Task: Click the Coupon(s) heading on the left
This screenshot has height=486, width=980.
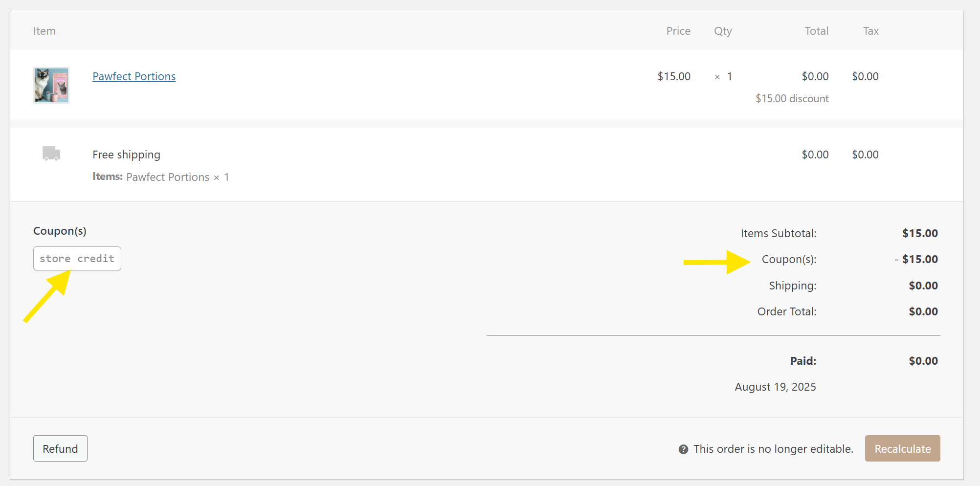Action: (60, 231)
